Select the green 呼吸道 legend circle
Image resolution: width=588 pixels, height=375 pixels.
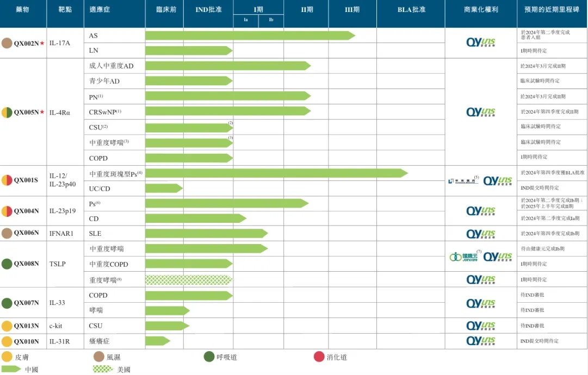[209, 357]
